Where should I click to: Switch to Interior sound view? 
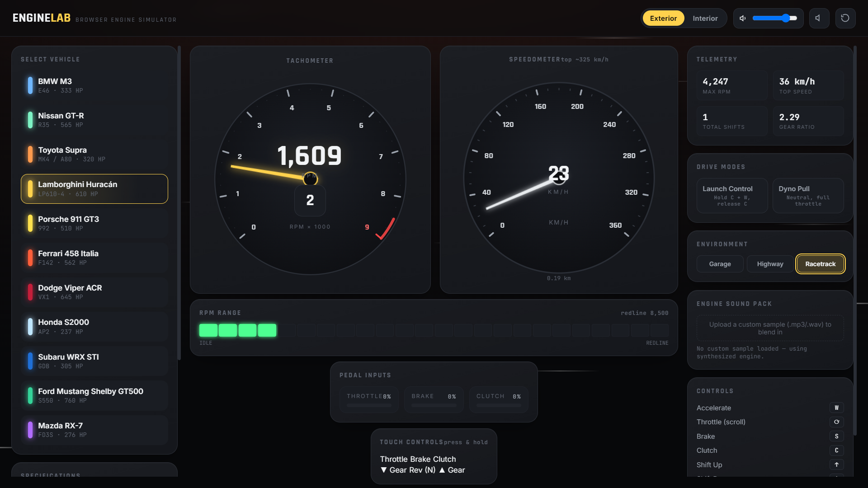(705, 19)
